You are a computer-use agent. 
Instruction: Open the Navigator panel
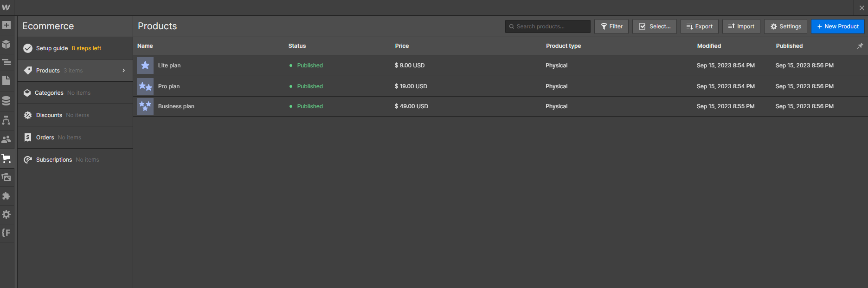click(6, 62)
